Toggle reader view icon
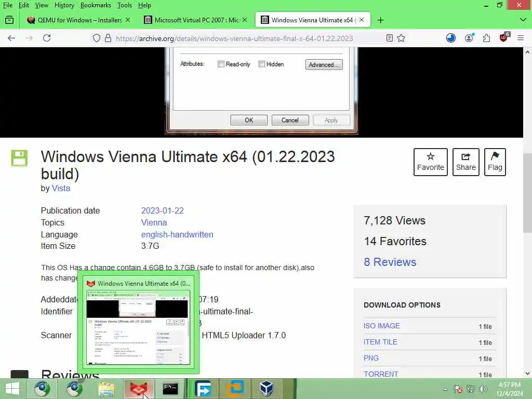The height and width of the screenshot is (399, 532). pos(390,38)
